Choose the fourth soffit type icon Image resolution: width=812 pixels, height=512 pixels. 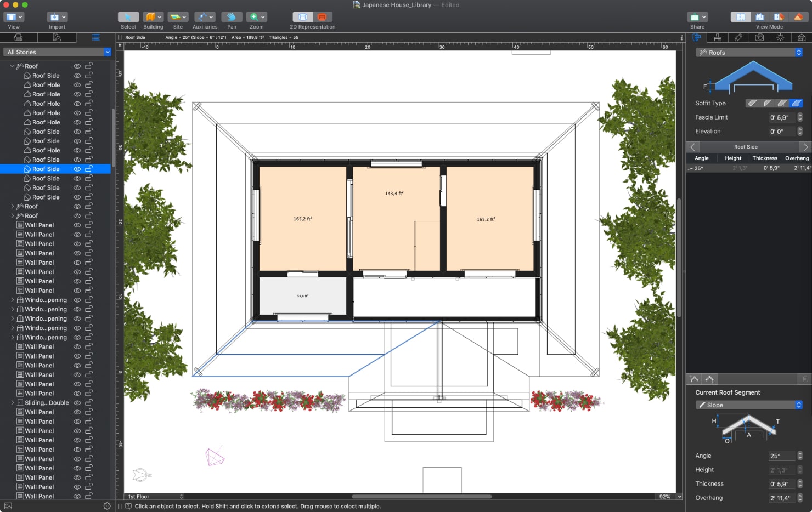[x=797, y=103]
